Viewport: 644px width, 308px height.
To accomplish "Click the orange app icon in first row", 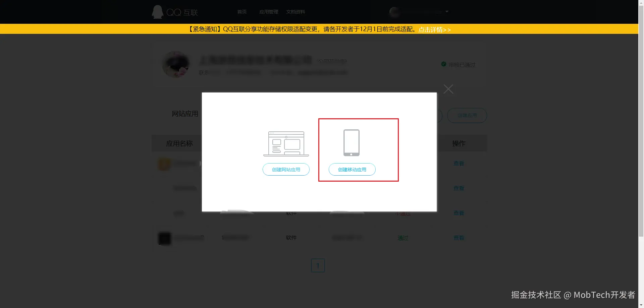I will pos(164,164).
